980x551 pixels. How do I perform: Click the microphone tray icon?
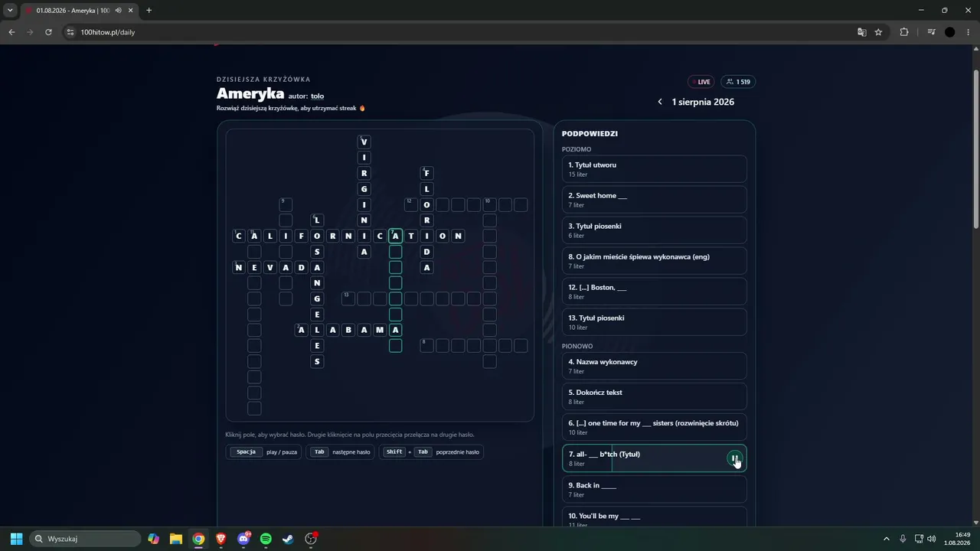903,539
